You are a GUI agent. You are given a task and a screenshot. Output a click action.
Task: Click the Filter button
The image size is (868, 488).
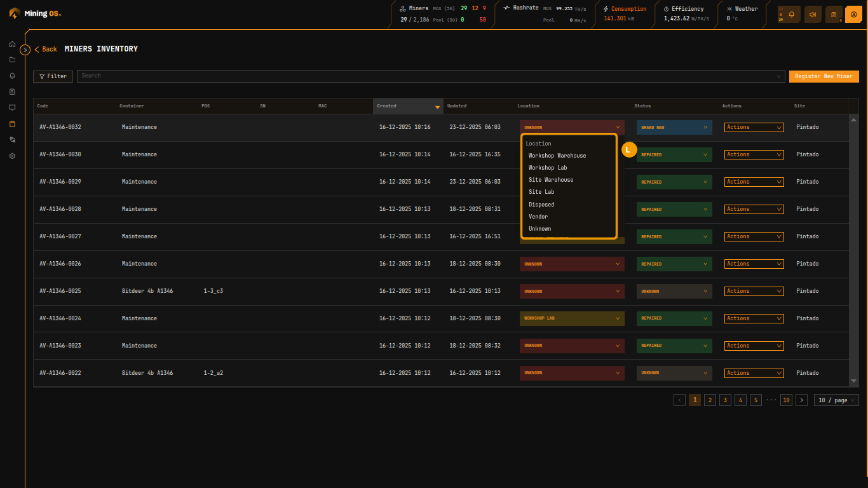53,76
